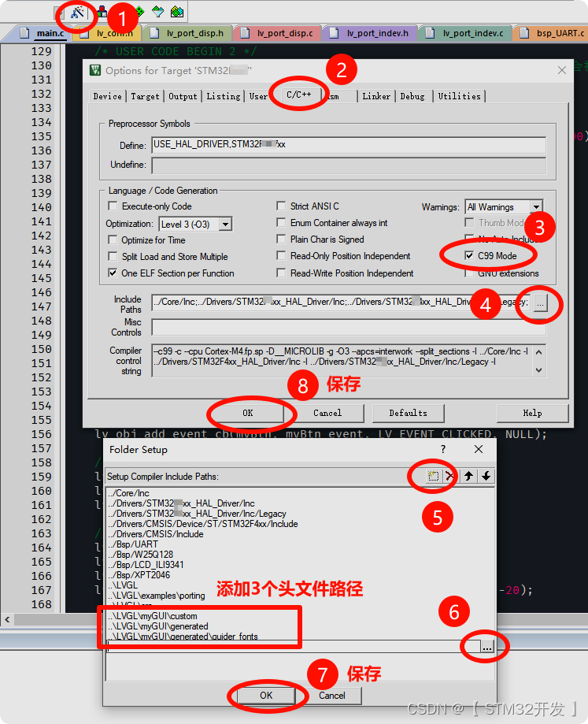Click the new-path browse (...) button in Folder Setup
The height and width of the screenshot is (724, 588).
pyautogui.click(x=487, y=647)
